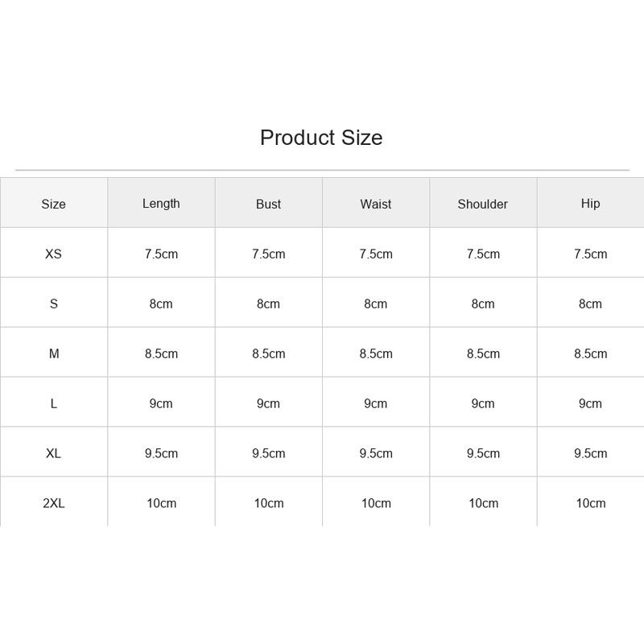Click the 2XL size row label

coord(53,503)
